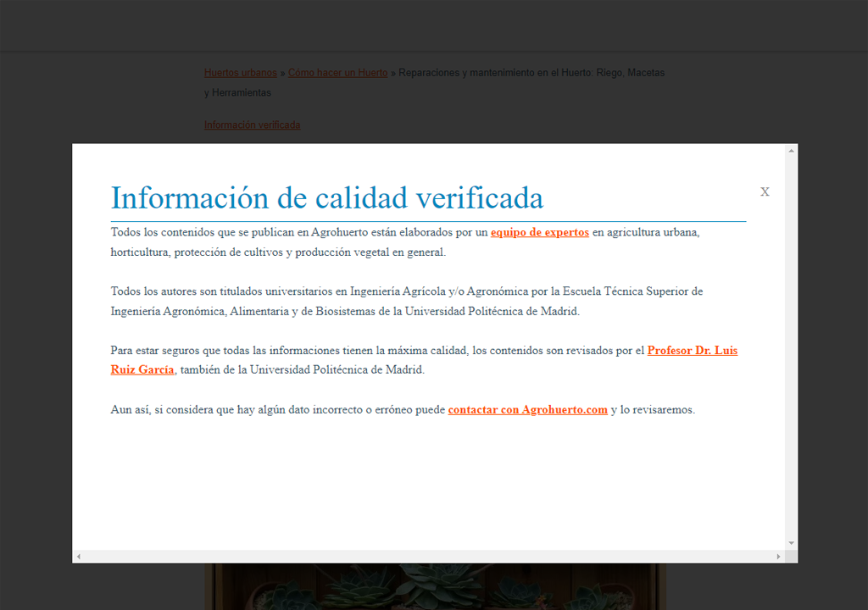
Task: Click the breadcrumb text 'Reparaciones y mantenimiento en el Huerto'
Action: pos(494,73)
